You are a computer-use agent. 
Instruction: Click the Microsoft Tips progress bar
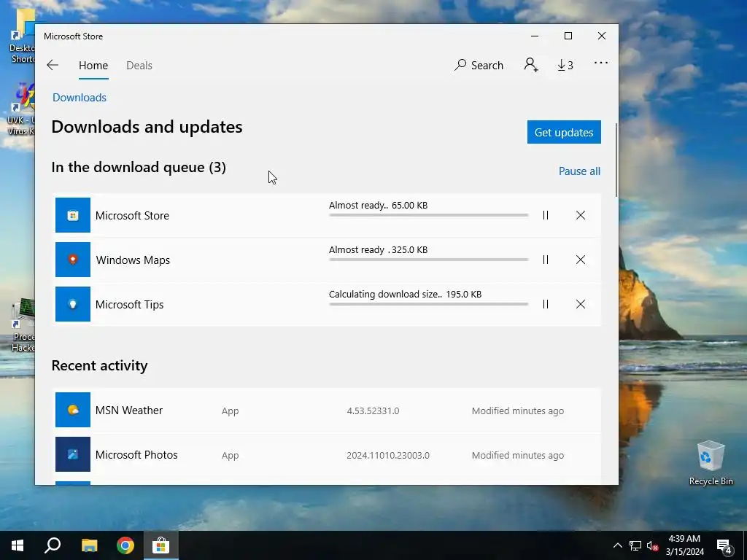(428, 304)
